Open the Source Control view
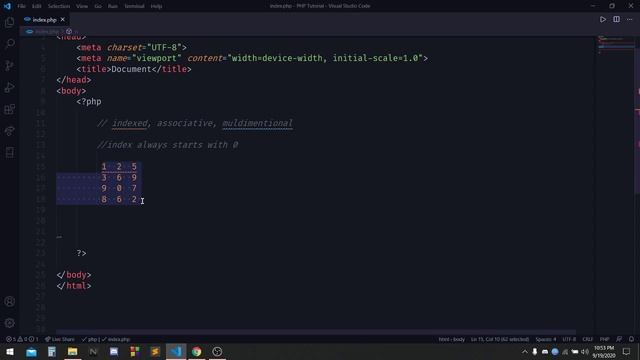640x360 pixels. (9, 65)
